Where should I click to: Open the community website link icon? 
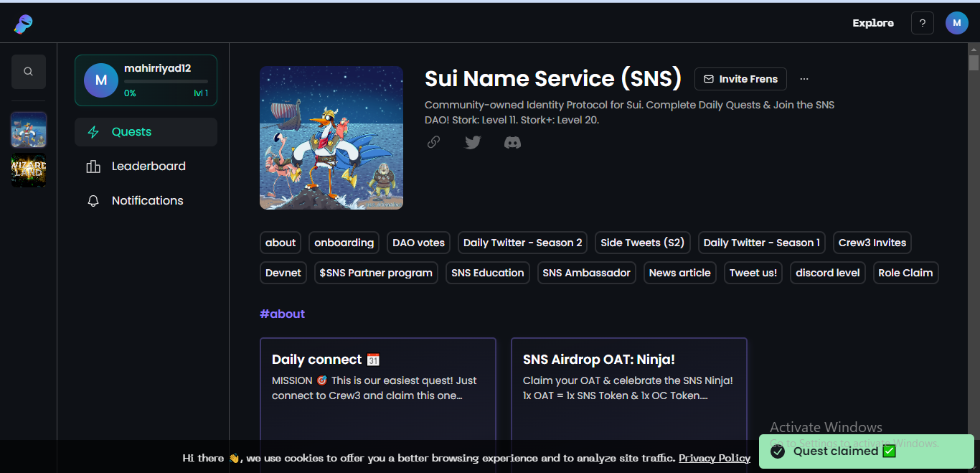click(x=433, y=142)
